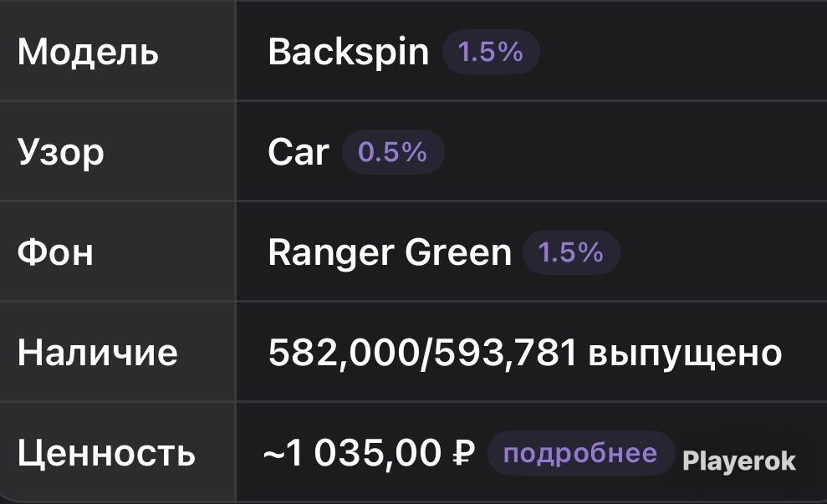Image resolution: width=827 pixels, height=504 pixels.
Task: Open the подробнее value details link
Action: tap(580, 453)
